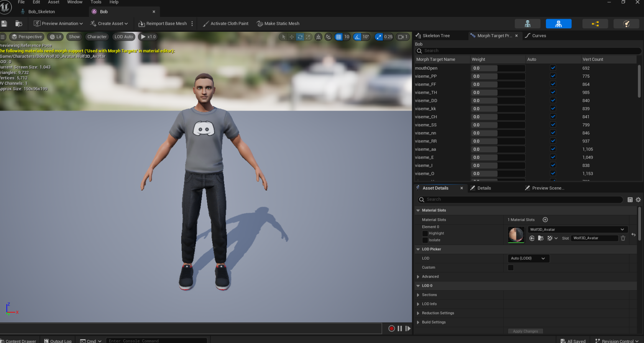The height and width of the screenshot is (343, 644).
Task: Toggle rotation snapping in the viewport
Action: pyautogui.click(x=357, y=37)
